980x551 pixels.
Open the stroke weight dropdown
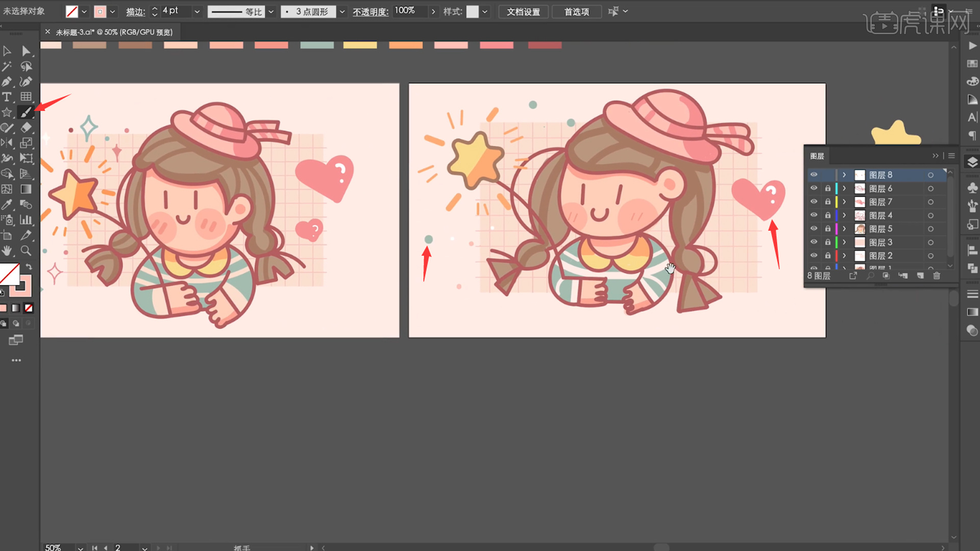[x=197, y=11]
